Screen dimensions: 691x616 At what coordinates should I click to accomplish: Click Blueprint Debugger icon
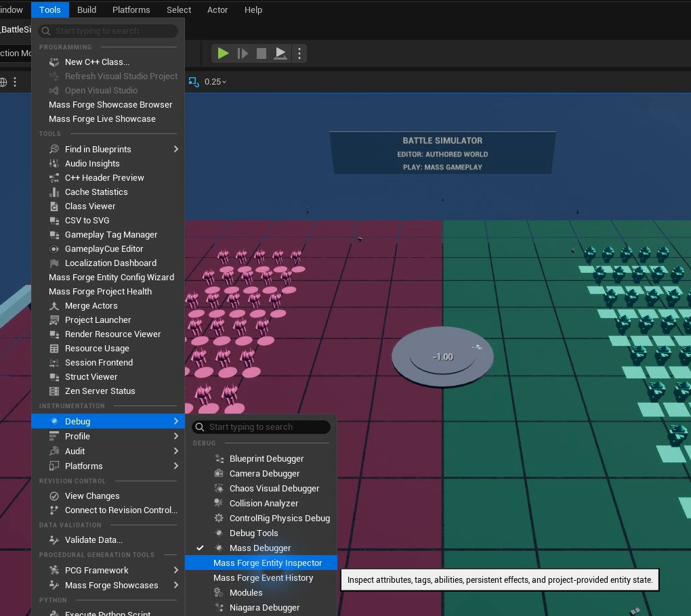(x=219, y=459)
